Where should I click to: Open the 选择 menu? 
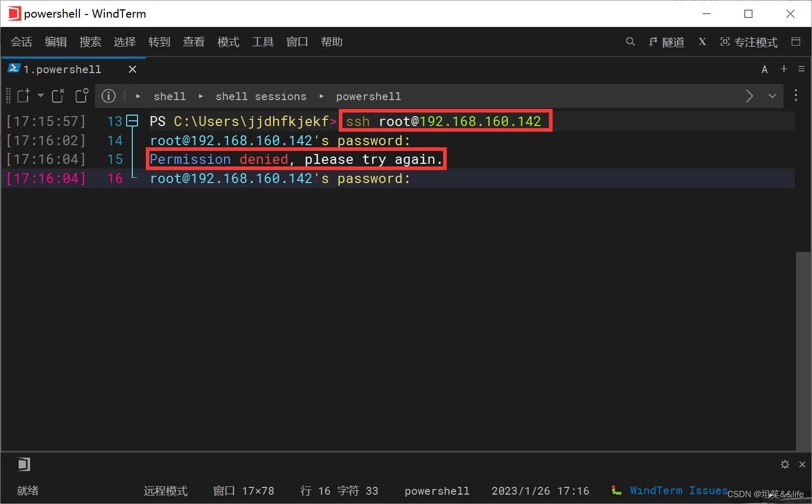pos(125,42)
